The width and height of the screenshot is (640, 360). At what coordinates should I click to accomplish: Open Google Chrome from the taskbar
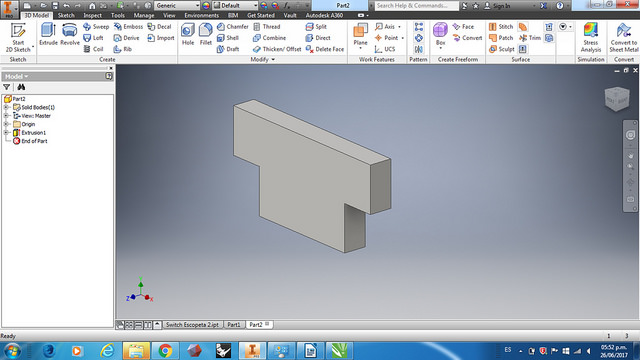pyautogui.click(x=165, y=351)
